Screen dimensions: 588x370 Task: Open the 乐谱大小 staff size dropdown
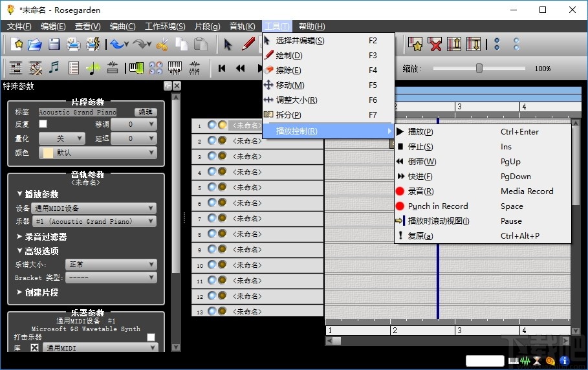coord(111,265)
